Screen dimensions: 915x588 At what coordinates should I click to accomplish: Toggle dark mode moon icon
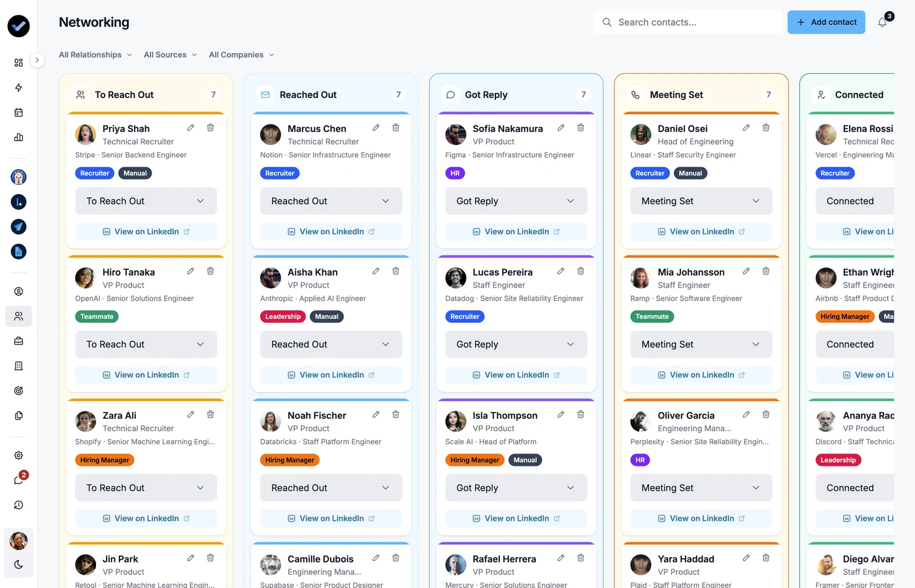point(18,564)
